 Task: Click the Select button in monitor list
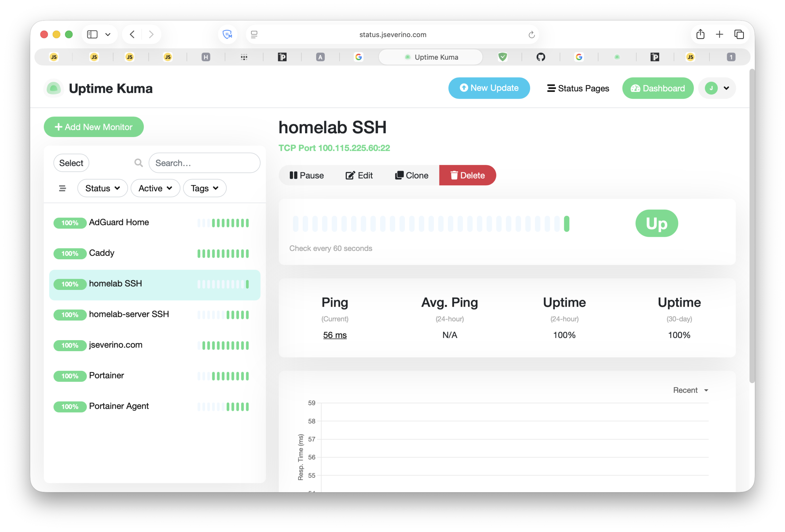(x=71, y=163)
